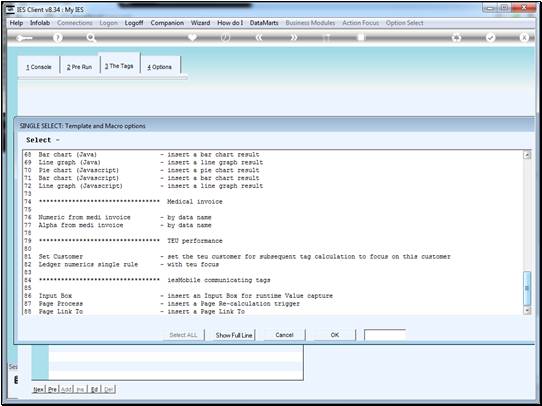This screenshot has height=406, width=542.
Task: Click the double right arrow icon
Action: pyautogui.click(x=293, y=38)
